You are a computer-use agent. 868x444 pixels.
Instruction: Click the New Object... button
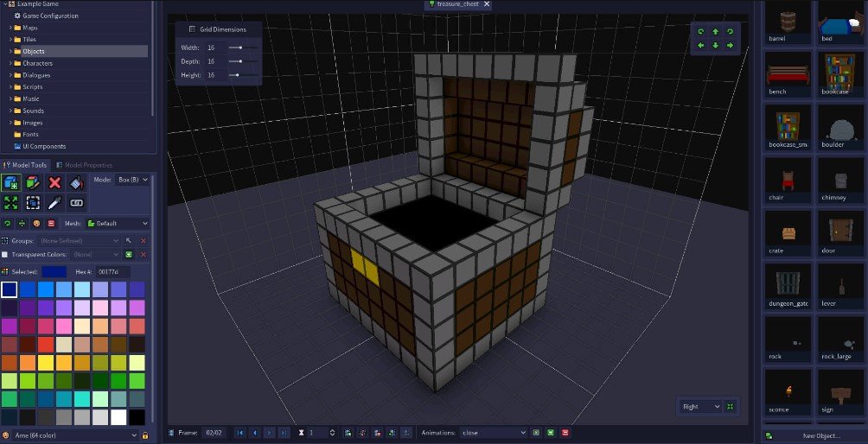coord(814,434)
